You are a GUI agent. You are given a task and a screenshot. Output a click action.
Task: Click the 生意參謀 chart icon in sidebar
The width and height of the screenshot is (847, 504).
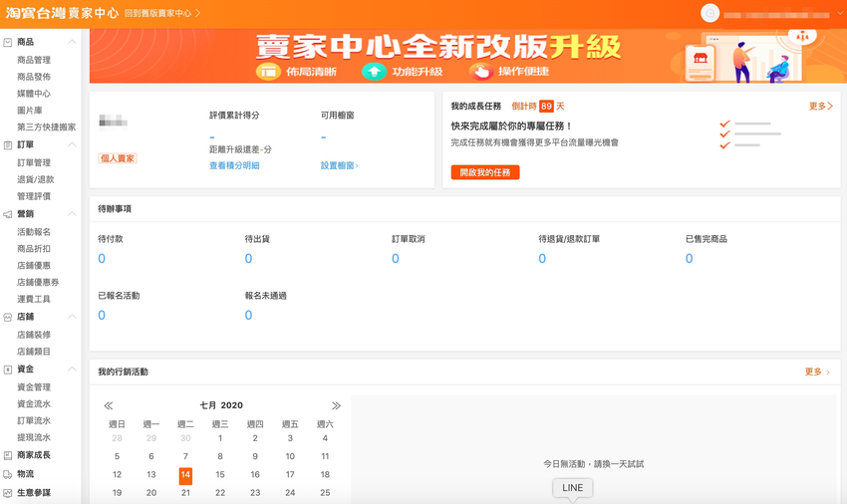click(8, 493)
